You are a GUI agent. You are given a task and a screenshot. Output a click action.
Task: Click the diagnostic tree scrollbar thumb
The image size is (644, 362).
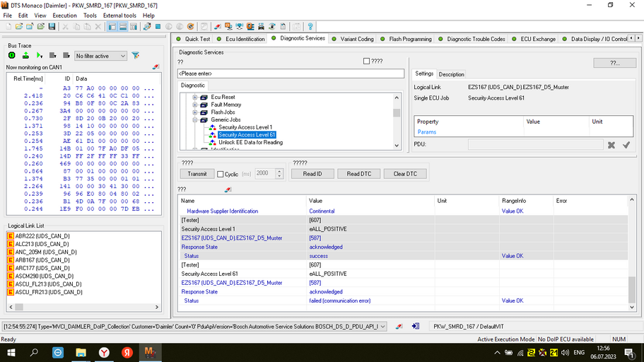pyautogui.click(x=397, y=113)
